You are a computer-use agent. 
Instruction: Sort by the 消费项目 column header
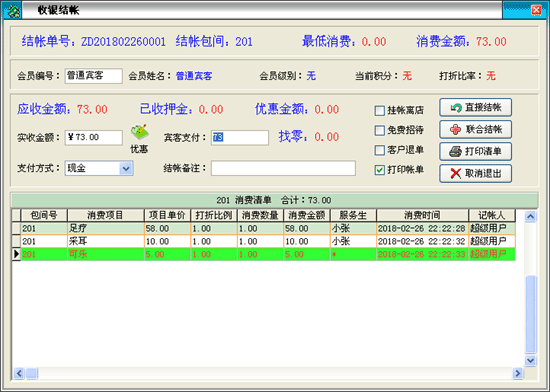(x=106, y=215)
